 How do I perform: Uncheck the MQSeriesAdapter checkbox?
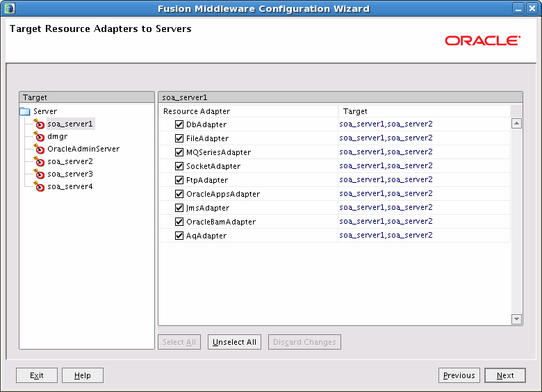tap(179, 152)
